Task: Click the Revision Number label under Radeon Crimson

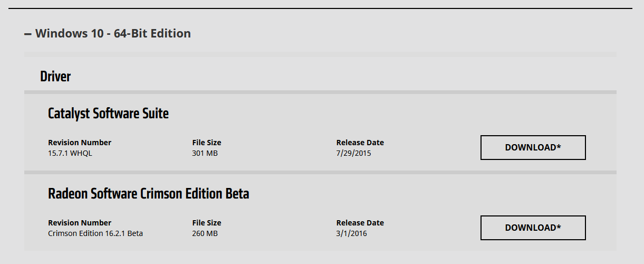Action: [x=80, y=223]
